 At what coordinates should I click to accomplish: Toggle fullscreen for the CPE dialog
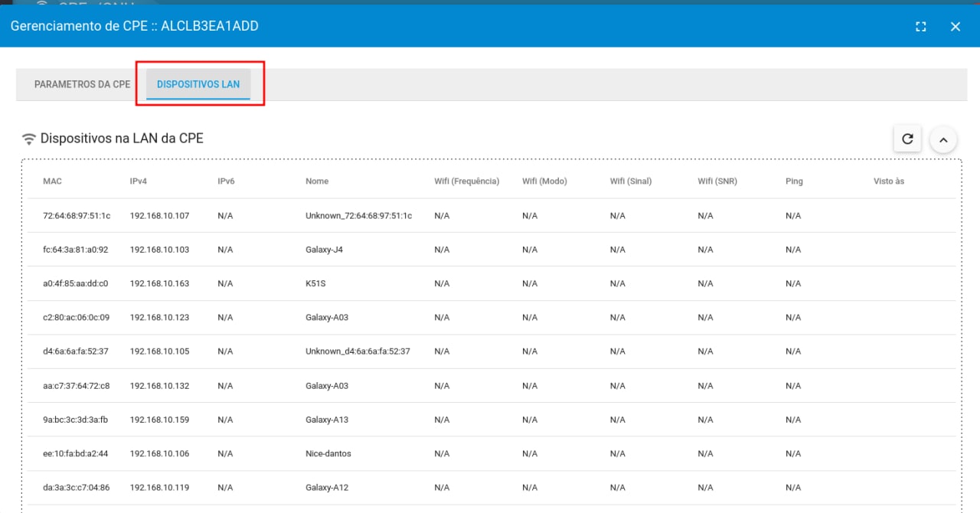point(921,26)
